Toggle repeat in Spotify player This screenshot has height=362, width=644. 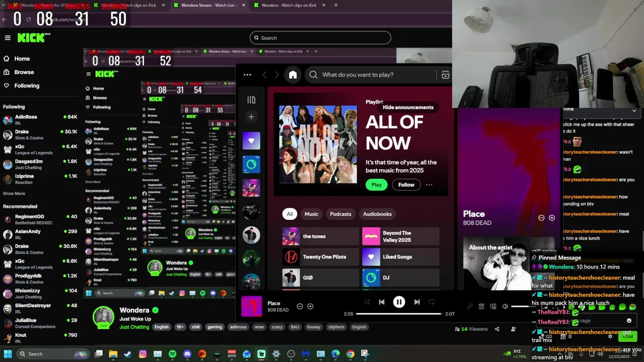432,302
